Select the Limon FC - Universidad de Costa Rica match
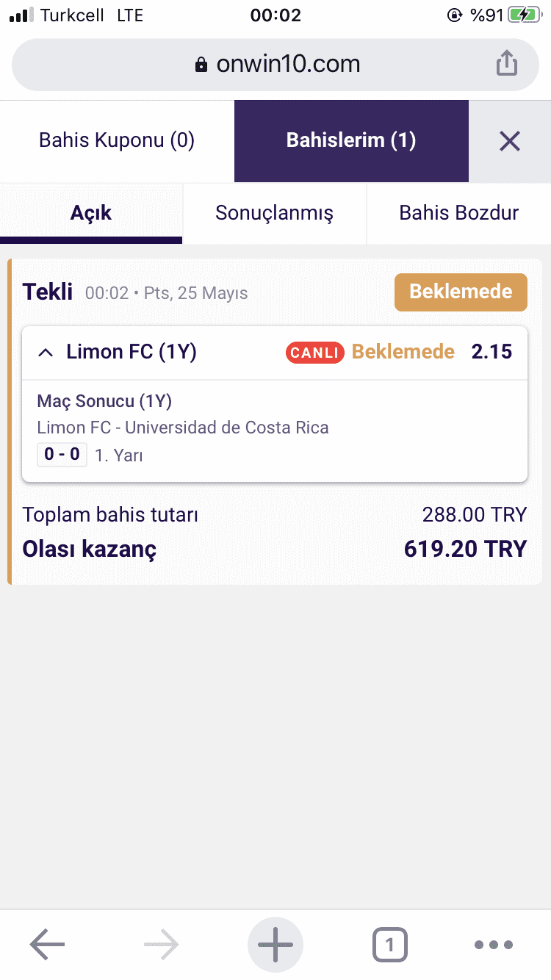This screenshot has width=551, height=980. (x=183, y=428)
